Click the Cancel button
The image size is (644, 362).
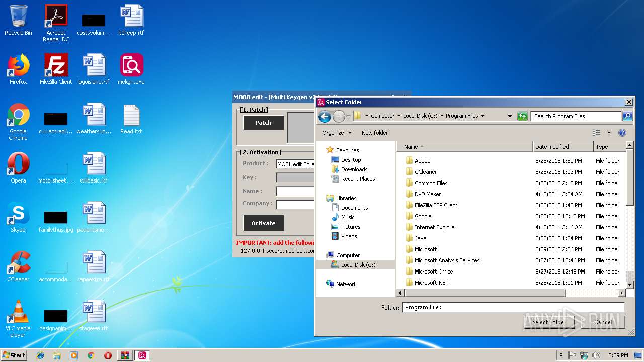pyautogui.click(x=603, y=322)
